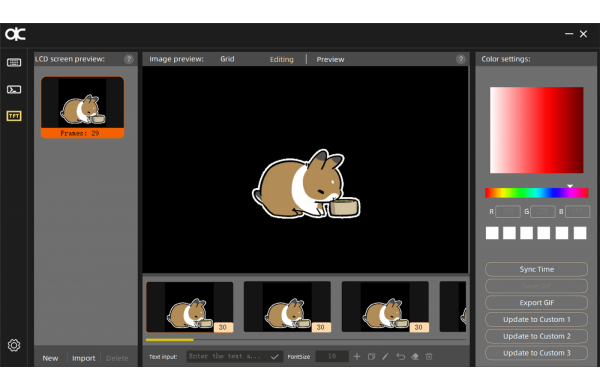Image resolution: width=600 pixels, height=390 pixels.
Task: Click New in LCD panel
Action: click(50, 358)
